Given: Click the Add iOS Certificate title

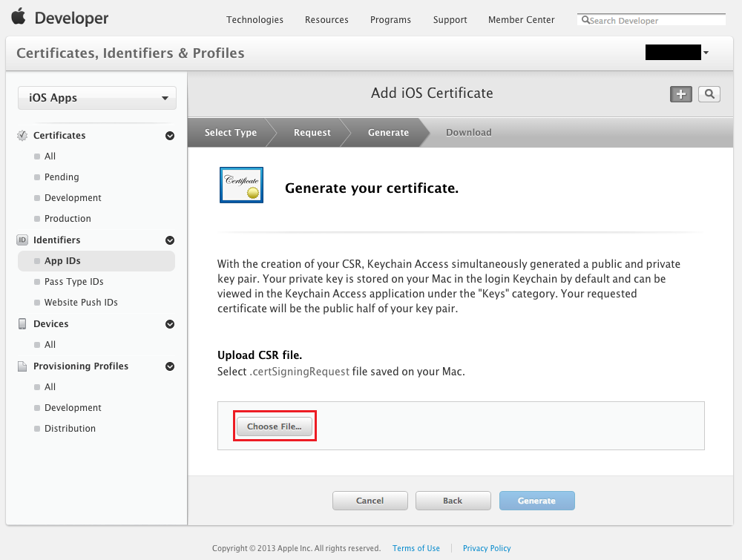Looking at the screenshot, I should pos(432,93).
